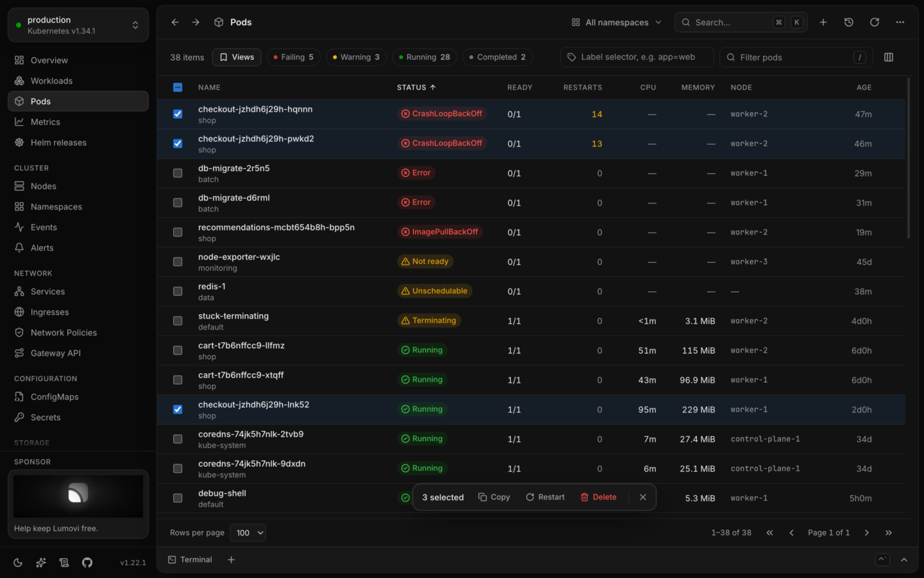
Task: Uncheck checkout-jzhdh6j29h-hqnnn pod
Action: (x=178, y=114)
